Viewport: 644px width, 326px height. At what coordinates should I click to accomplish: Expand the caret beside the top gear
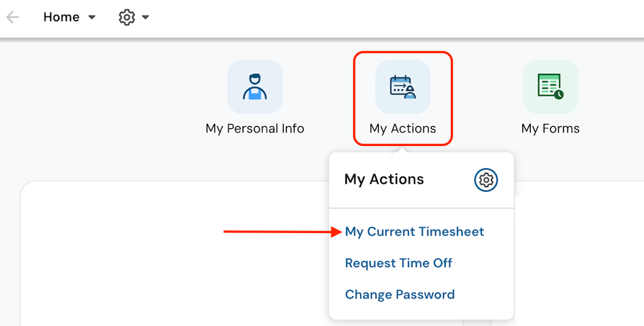(146, 18)
